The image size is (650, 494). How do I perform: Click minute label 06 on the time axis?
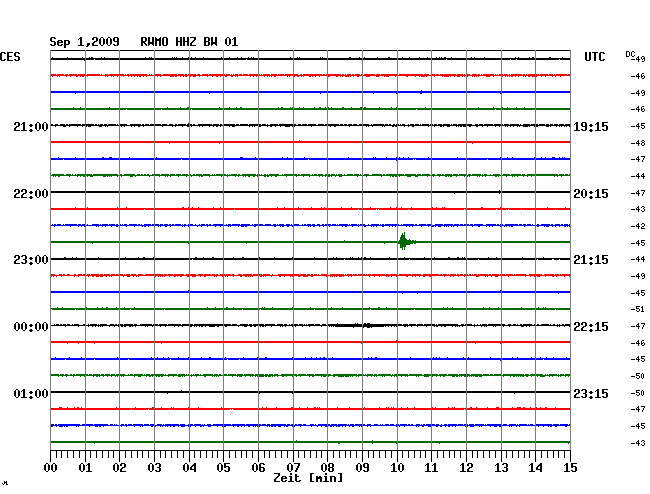click(x=258, y=468)
